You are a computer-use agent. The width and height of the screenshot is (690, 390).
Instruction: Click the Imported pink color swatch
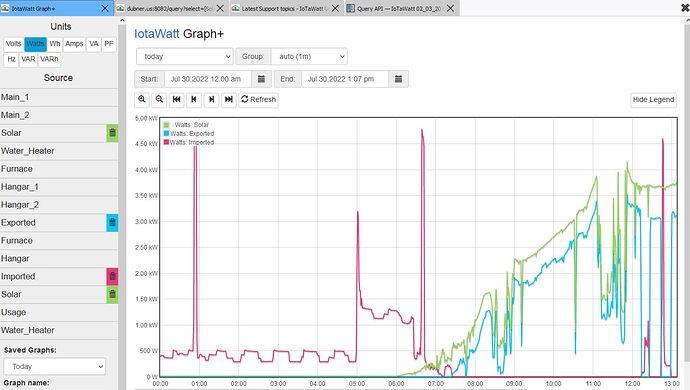click(x=112, y=276)
